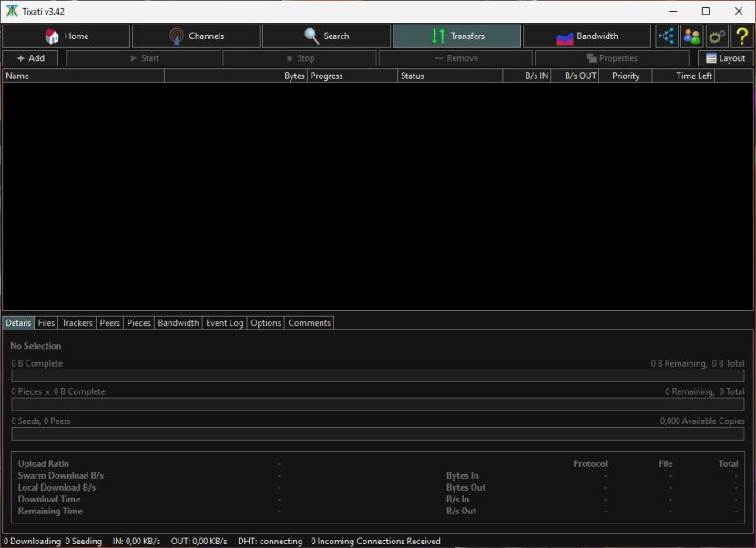Sort by Status column header
This screenshot has height=548, width=756.
coord(450,76)
